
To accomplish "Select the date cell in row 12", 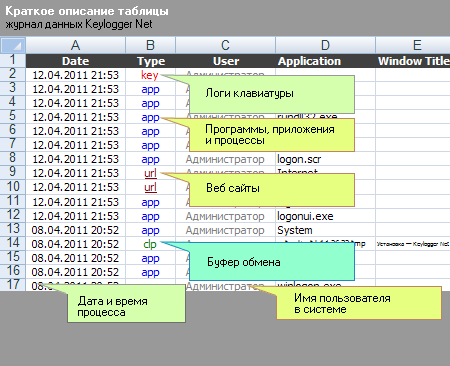I will pos(76,216).
